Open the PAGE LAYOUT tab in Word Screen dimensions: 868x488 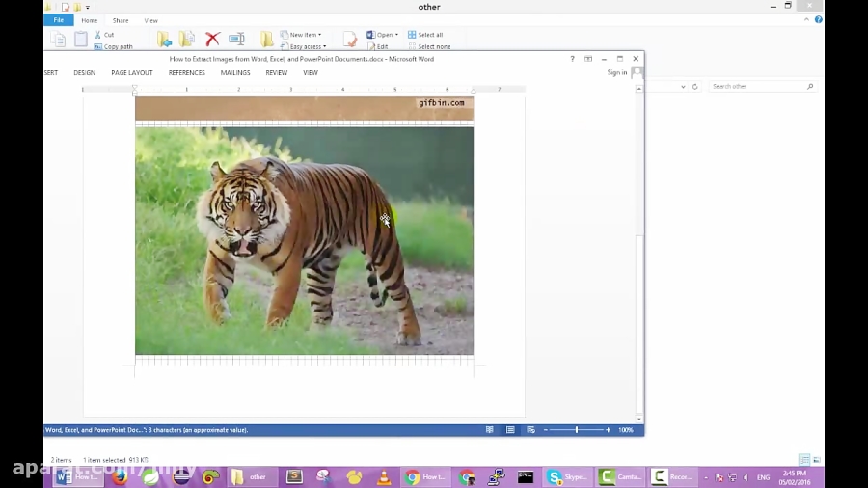click(132, 73)
